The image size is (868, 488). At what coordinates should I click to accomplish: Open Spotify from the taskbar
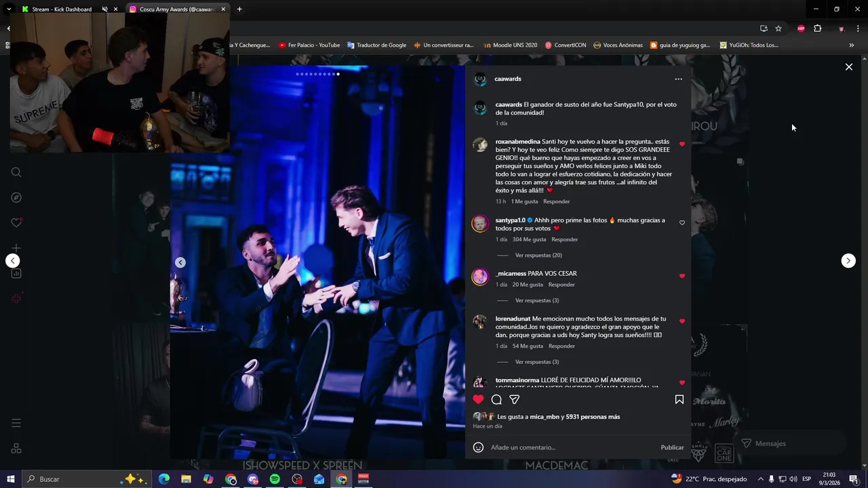(x=275, y=479)
